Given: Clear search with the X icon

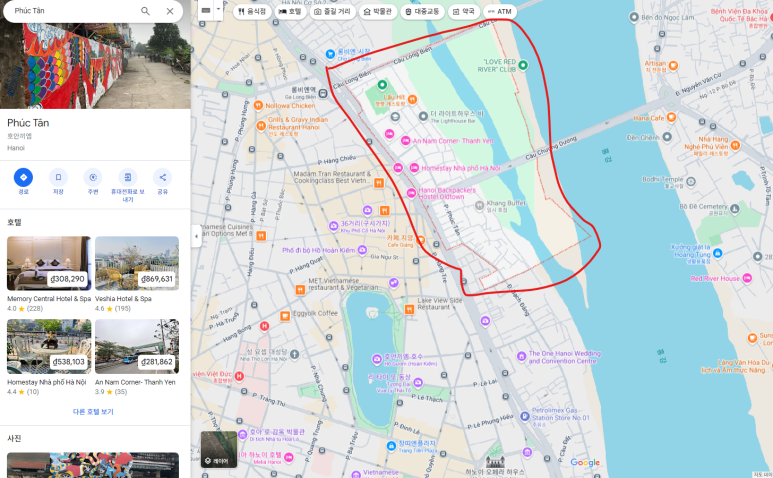Looking at the screenshot, I should 170,11.
